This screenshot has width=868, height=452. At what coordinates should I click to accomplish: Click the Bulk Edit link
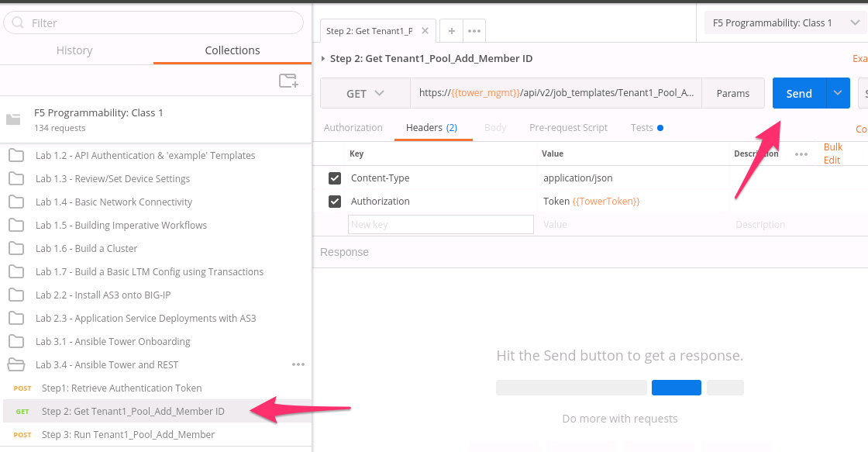click(832, 154)
